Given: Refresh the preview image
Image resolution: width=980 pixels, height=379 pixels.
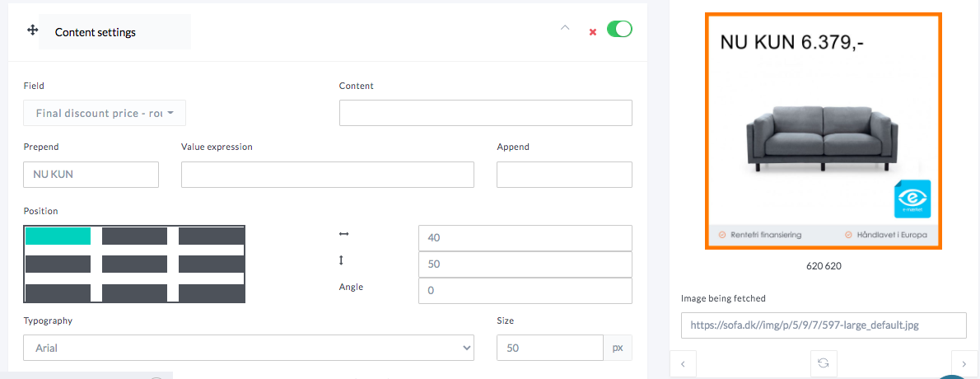Looking at the screenshot, I should 824,363.
